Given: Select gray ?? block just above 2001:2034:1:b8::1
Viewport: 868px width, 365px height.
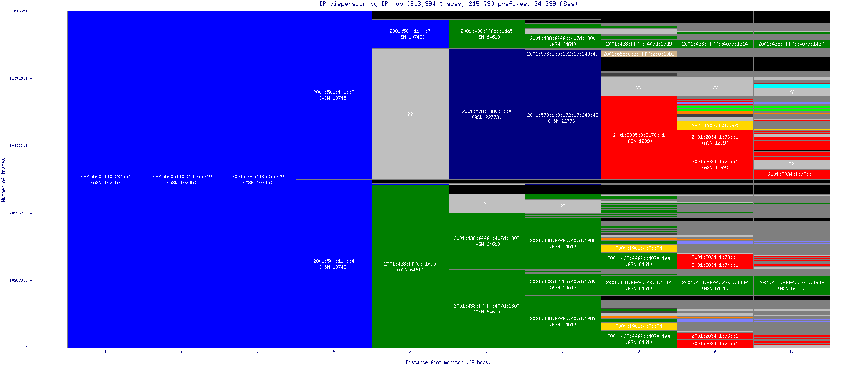Looking at the screenshot, I should pyautogui.click(x=791, y=164).
